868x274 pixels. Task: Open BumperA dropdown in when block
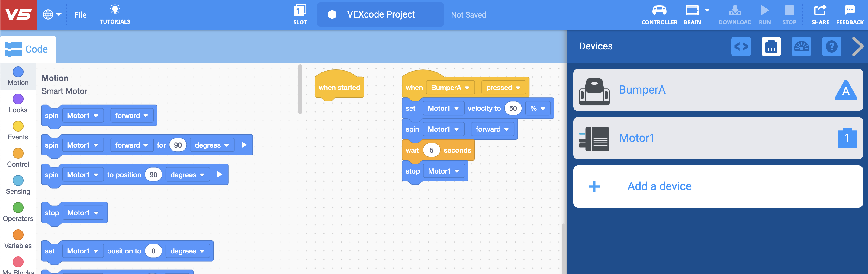(x=450, y=88)
